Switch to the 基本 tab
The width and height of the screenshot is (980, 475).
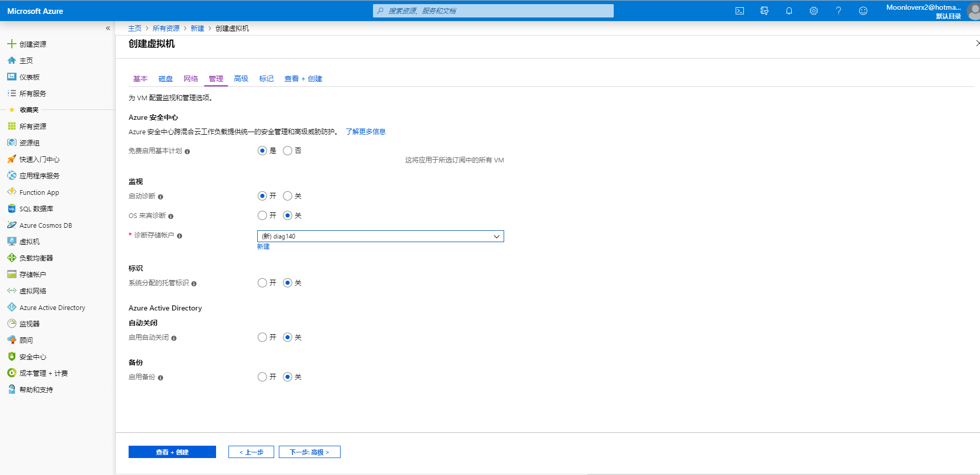tap(140, 79)
